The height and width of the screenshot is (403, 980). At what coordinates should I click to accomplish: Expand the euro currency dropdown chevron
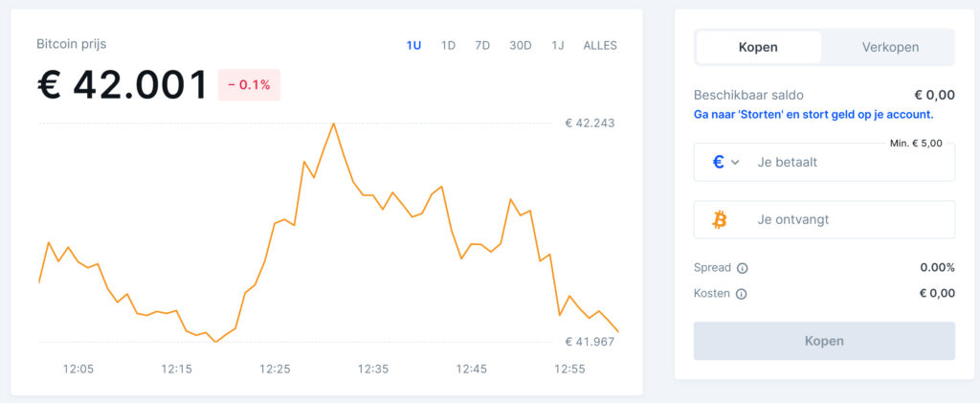click(735, 163)
